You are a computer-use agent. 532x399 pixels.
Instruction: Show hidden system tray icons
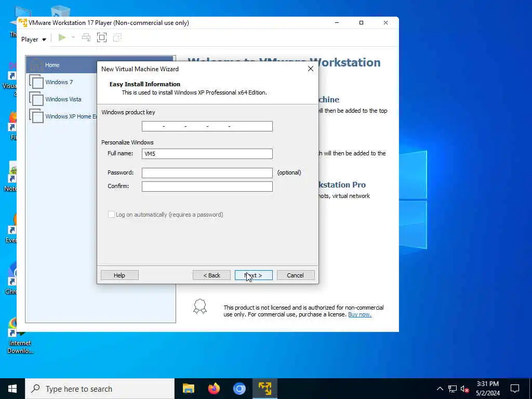pyautogui.click(x=440, y=389)
